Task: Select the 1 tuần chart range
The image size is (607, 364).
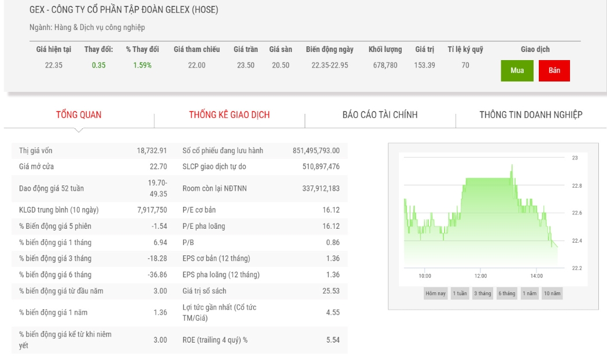Action: pos(460,293)
